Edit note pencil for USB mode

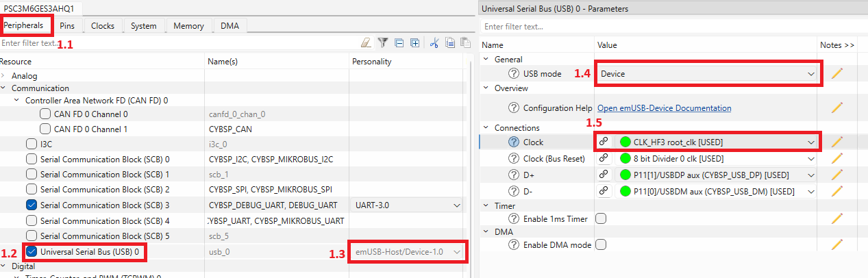836,73
